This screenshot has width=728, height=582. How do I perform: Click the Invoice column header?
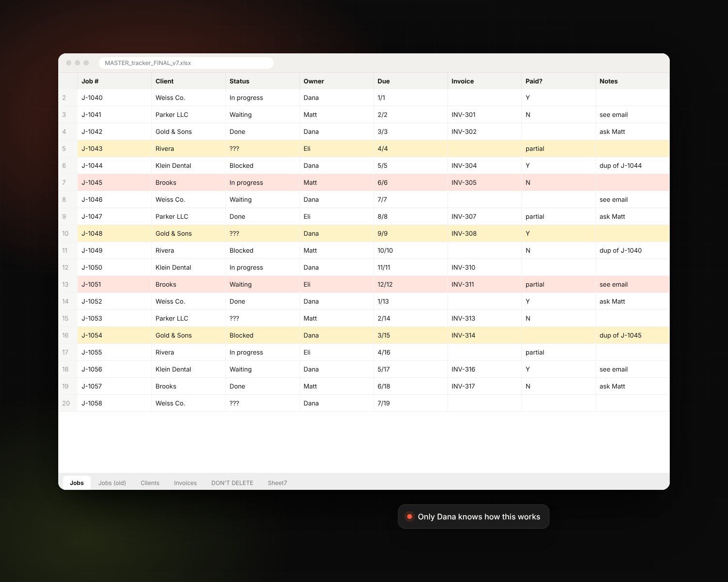pyautogui.click(x=484, y=81)
